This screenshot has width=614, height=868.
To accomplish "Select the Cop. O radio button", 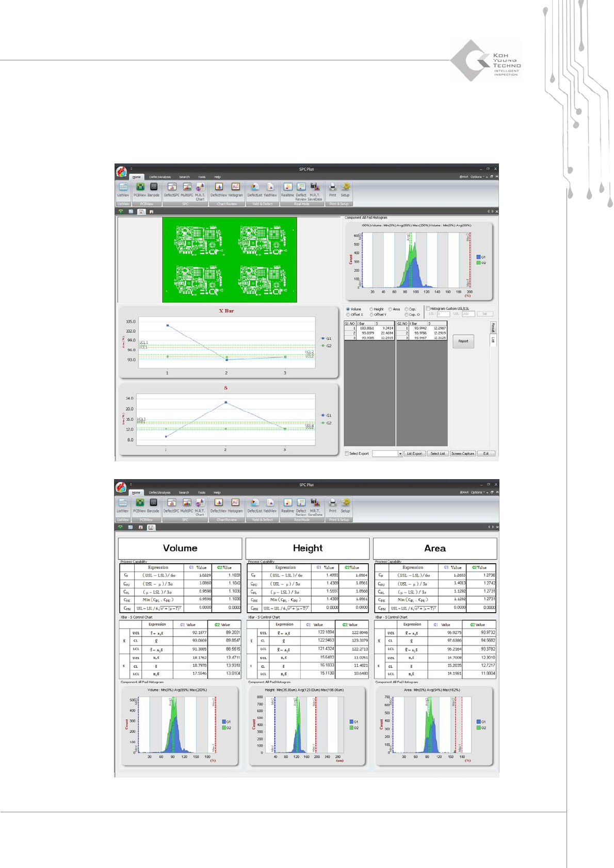I will 407,315.
